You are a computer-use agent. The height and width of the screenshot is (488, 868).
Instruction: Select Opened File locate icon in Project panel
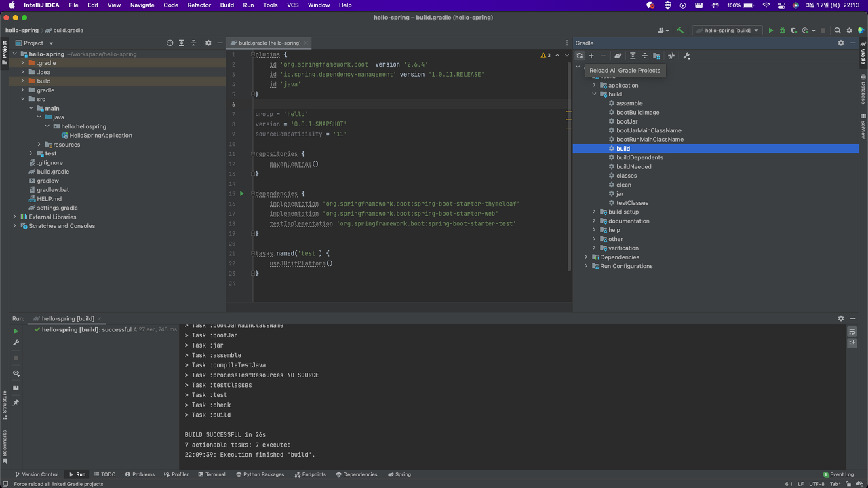point(170,43)
